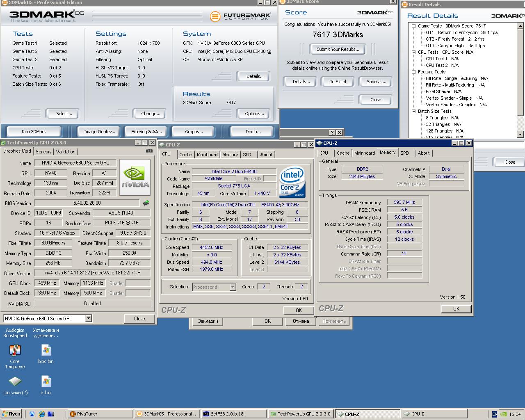Open About tab in right CPU-Z window

pos(424,153)
